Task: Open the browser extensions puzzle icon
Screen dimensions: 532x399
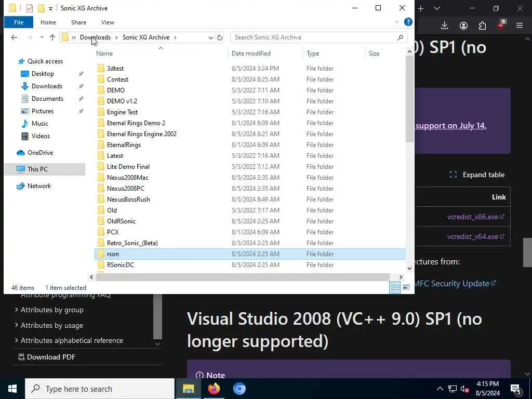Action: click(482, 25)
